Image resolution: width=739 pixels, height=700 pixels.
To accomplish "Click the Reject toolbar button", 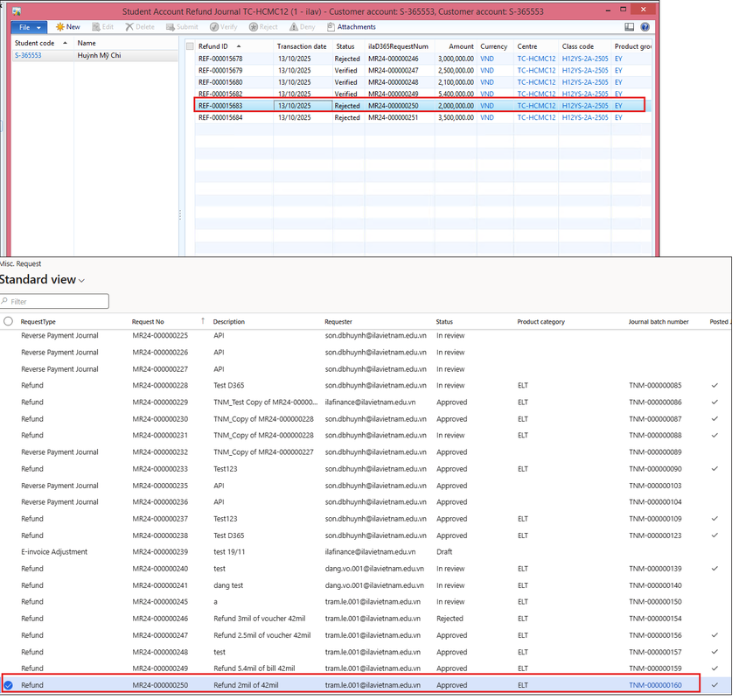I will (263, 27).
